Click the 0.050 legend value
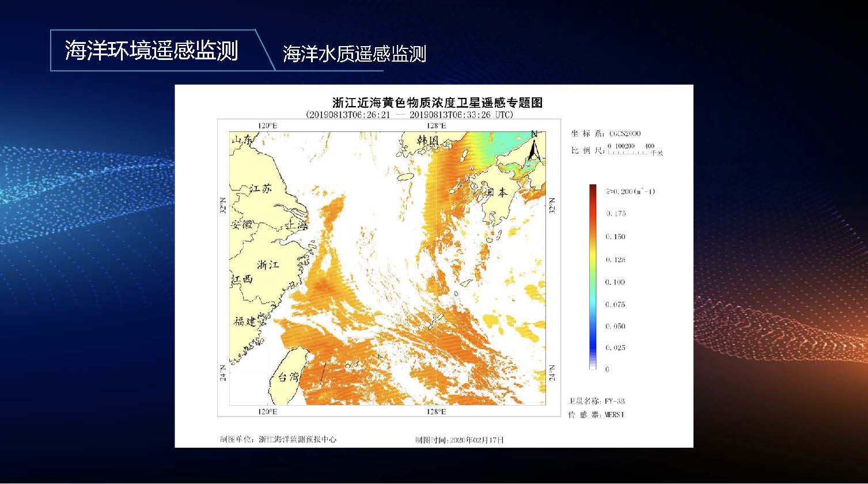 (x=615, y=326)
